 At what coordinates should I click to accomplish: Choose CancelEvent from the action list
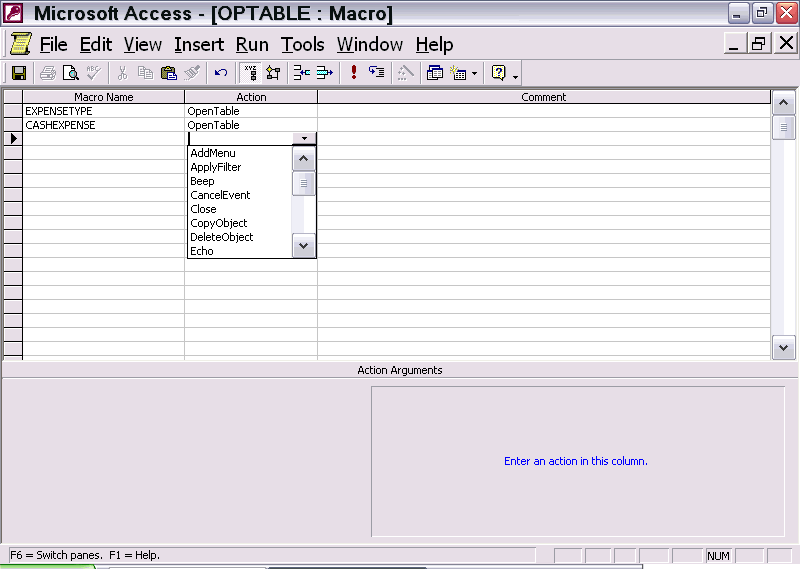click(240, 195)
